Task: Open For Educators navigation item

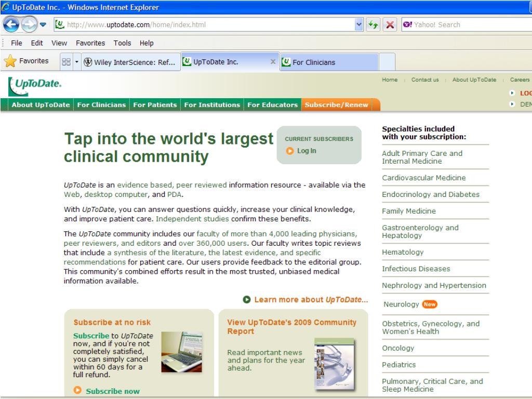Action: pyautogui.click(x=272, y=105)
